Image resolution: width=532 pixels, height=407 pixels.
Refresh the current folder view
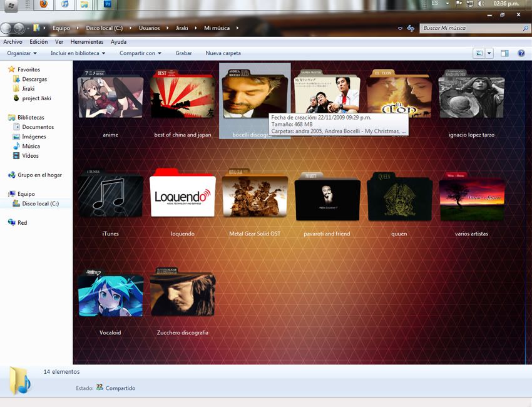point(411,28)
